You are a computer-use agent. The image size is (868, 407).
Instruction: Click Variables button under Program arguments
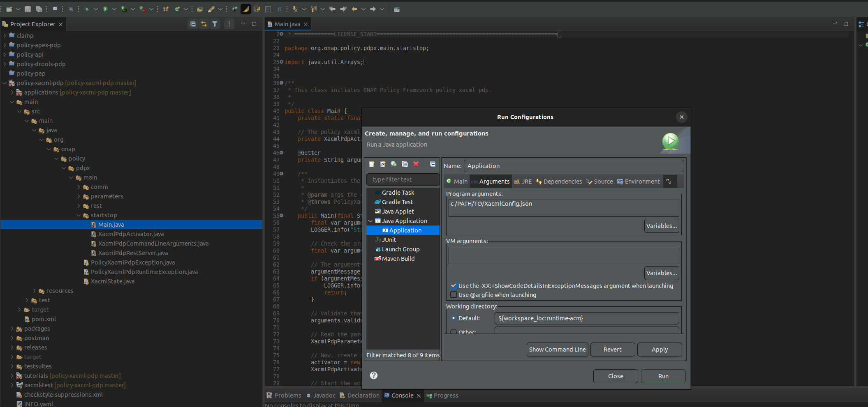click(x=662, y=226)
